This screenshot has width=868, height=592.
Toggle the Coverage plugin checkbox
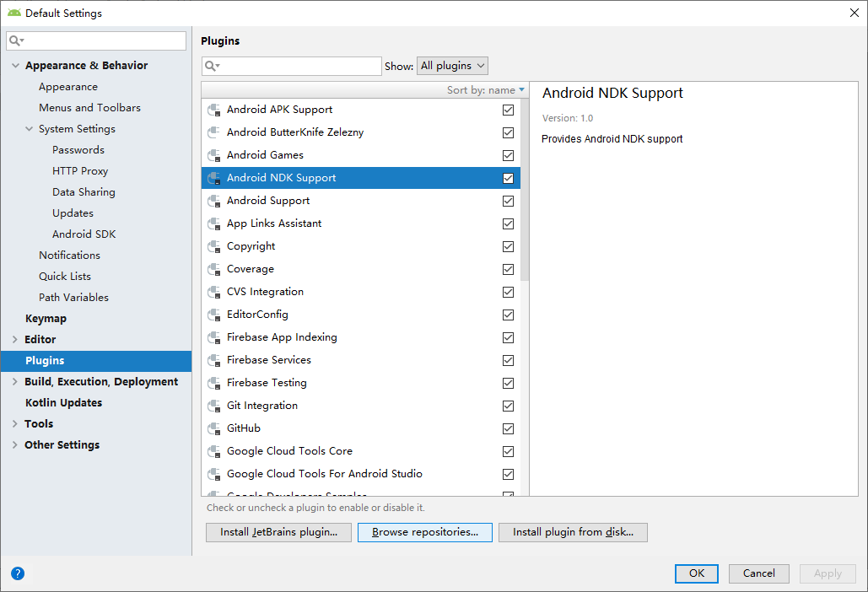pyautogui.click(x=508, y=269)
